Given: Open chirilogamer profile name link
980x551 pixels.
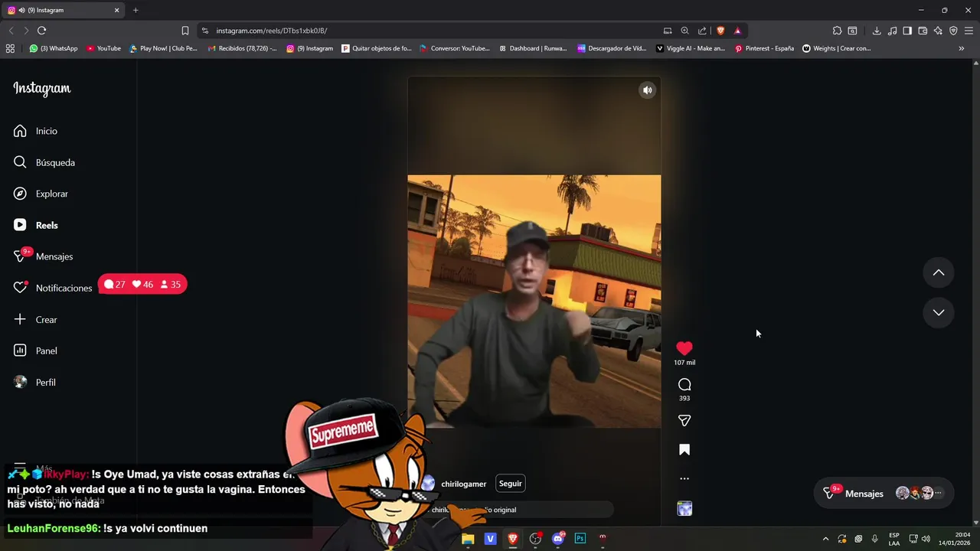Looking at the screenshot, I should point(463,484).
